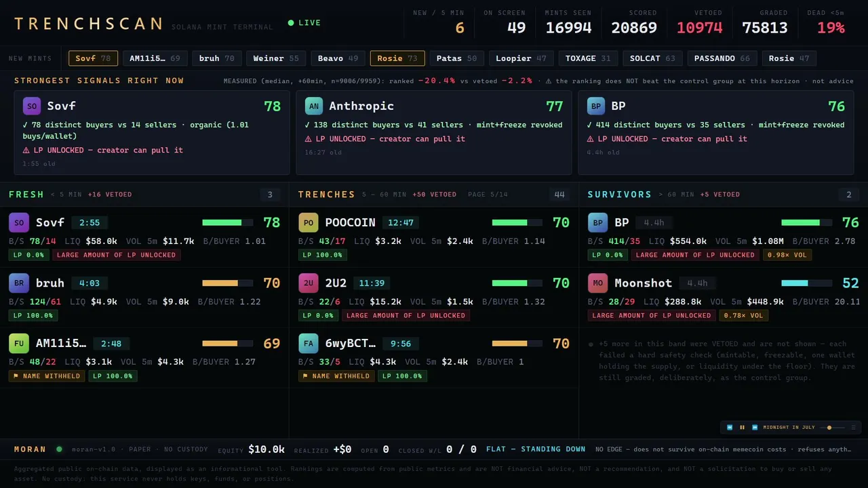Click the Trenches column count badge 44
This screenshot has width=868, height=488.
[x=559, y=195]
